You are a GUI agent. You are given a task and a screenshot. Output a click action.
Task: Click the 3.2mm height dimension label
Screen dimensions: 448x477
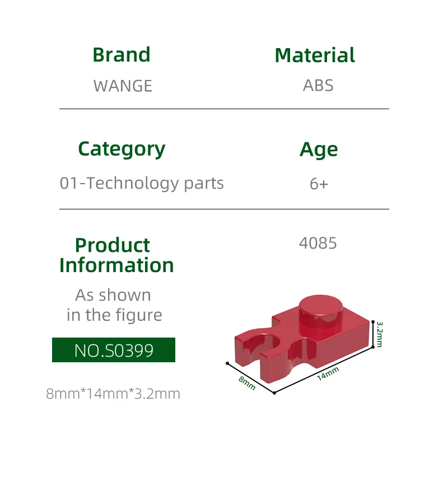[x=379, y=334]
